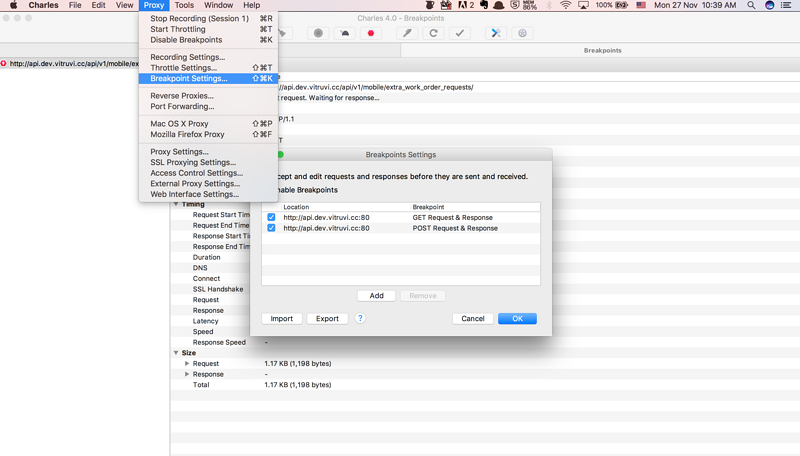Click Cancel in Breakpoints Settings
This screenshot has height=456, width=800.
[473, 319]
